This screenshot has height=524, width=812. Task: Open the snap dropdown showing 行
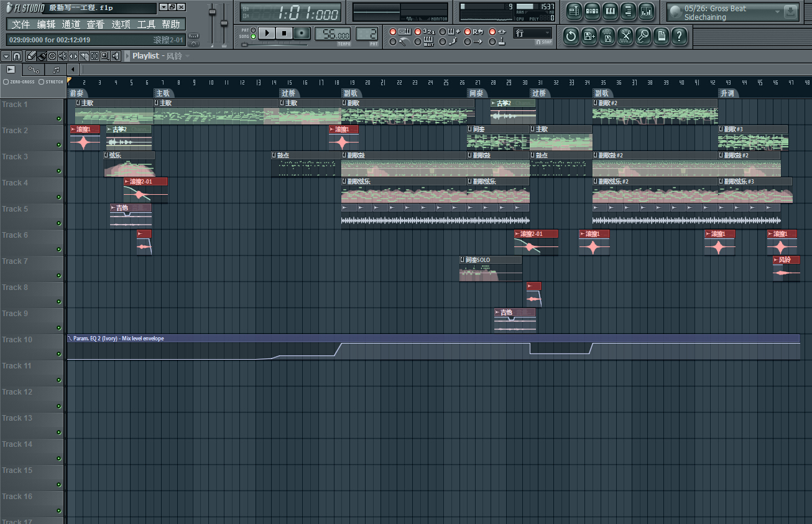[x=532, y=33]
